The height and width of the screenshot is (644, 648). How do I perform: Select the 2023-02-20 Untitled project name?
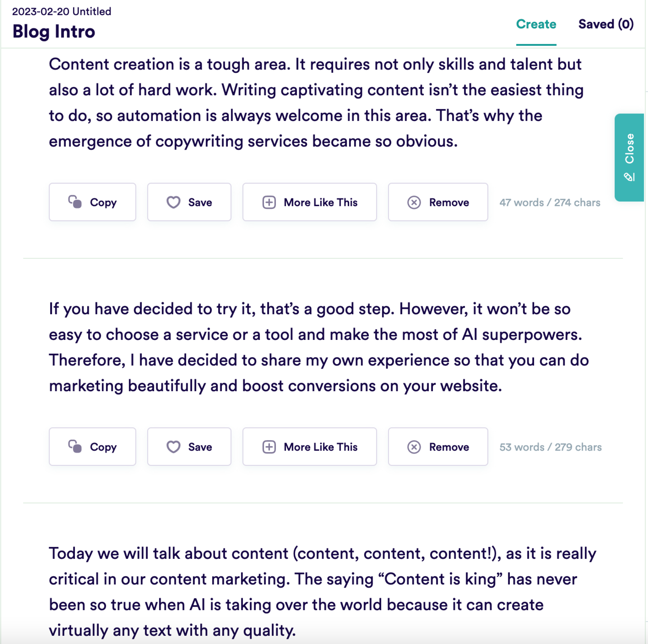(x=62, y=11)
